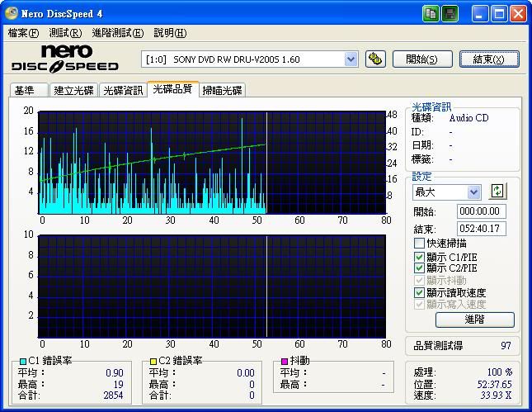
Task: Click the Nero disc icon in title bar
Action: click(x=12, y=13)
